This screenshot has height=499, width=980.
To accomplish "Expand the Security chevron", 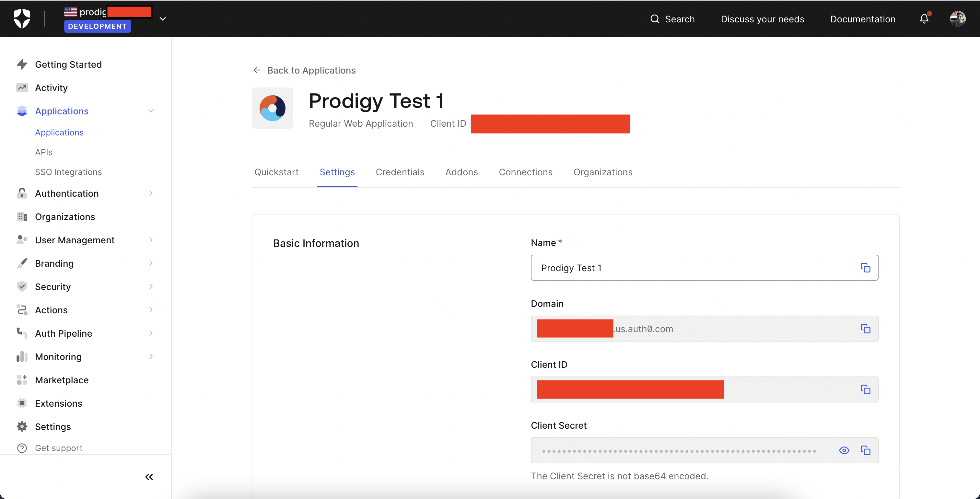I will (151, 286).
